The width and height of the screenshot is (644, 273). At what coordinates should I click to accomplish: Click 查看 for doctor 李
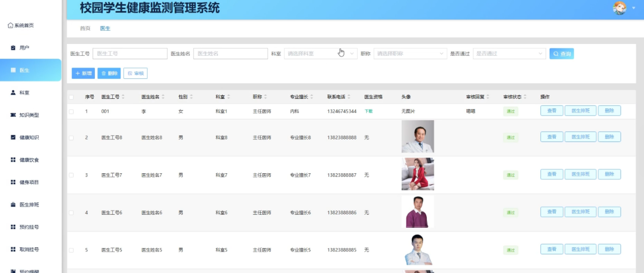pyautogui.click(x=551, y=111)
